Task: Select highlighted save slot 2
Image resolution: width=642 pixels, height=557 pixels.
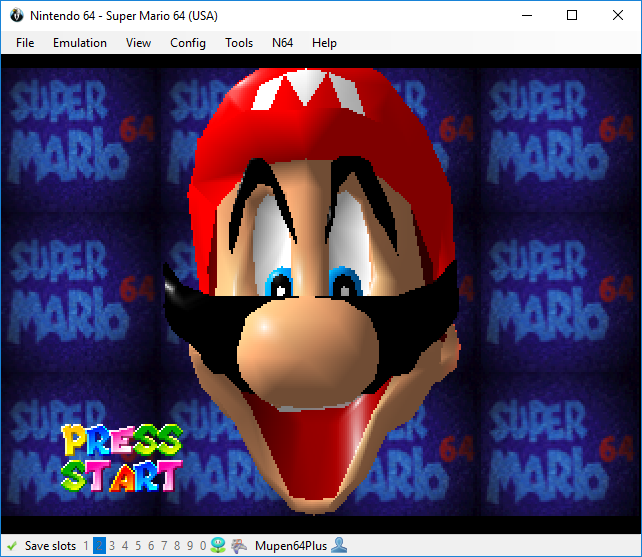Action: [x=99, y=546]
